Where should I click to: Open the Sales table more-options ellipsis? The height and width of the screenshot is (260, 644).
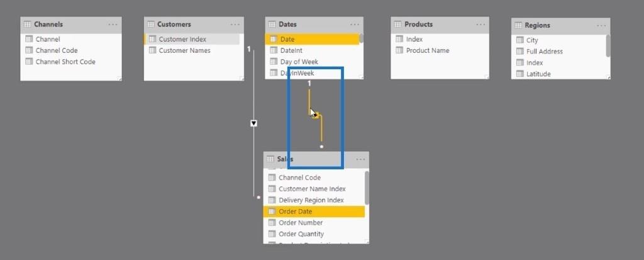[360, 160]
